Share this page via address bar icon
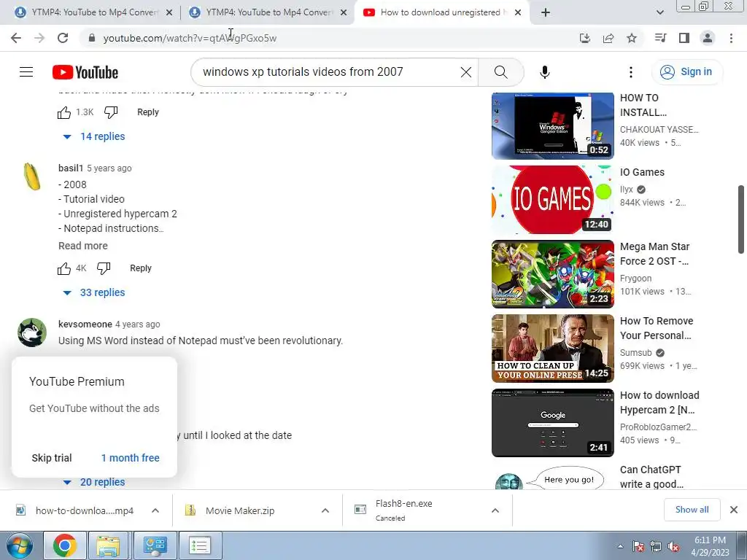Screen dimensions: 747x560 click(x=608, y=38)
